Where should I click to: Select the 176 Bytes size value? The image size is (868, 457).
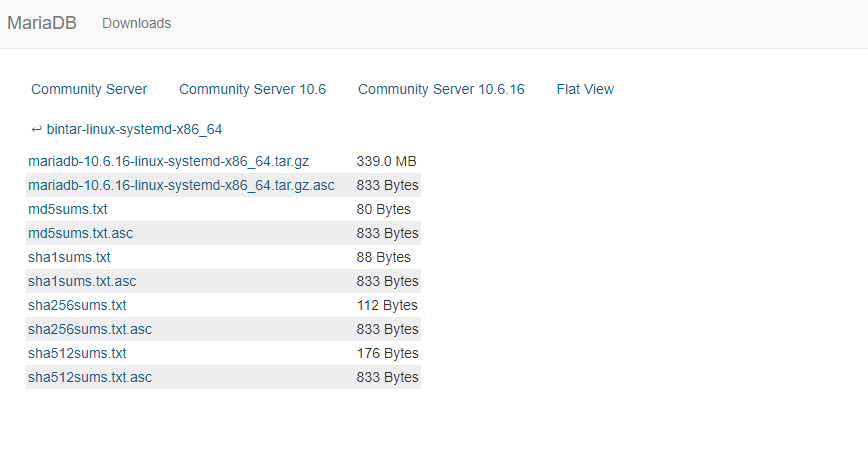(x=388, y=353)
